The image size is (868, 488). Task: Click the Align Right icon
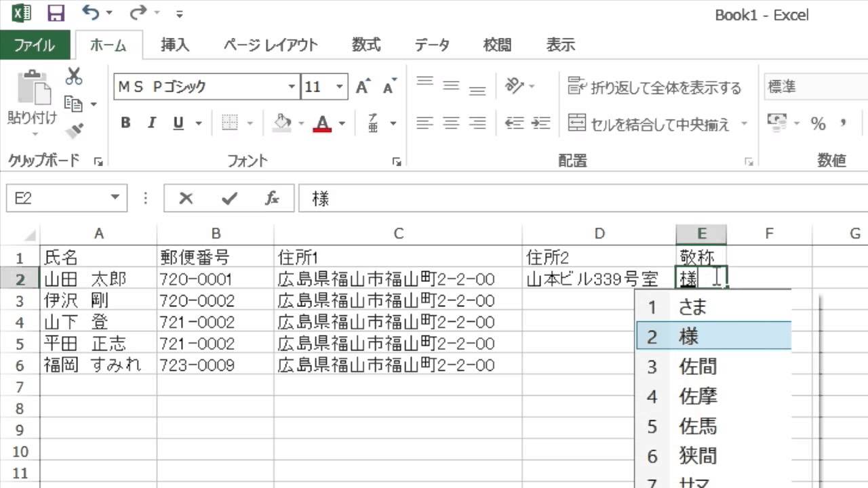point(477,123)
